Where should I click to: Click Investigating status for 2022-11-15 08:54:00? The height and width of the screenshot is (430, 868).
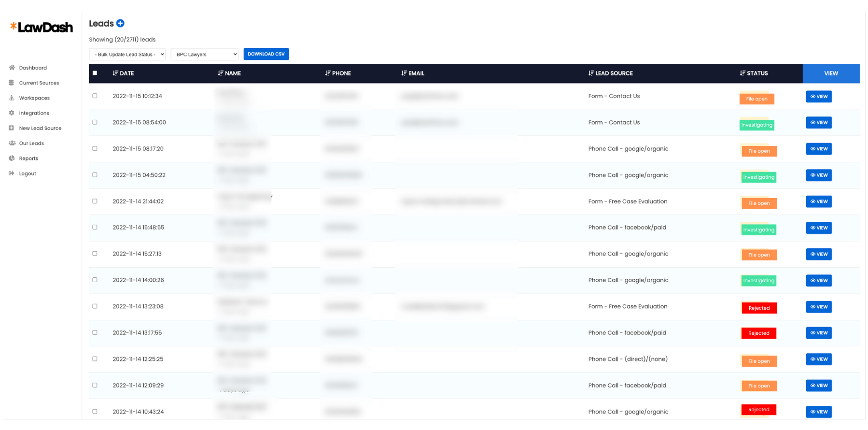coord(757,125)
